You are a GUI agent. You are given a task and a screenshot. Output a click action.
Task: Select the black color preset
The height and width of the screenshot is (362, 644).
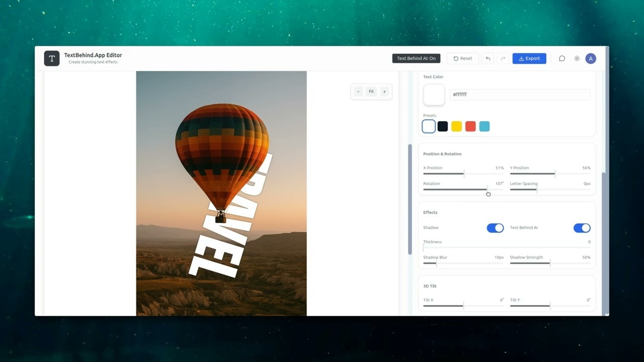(x=442, y=126)
